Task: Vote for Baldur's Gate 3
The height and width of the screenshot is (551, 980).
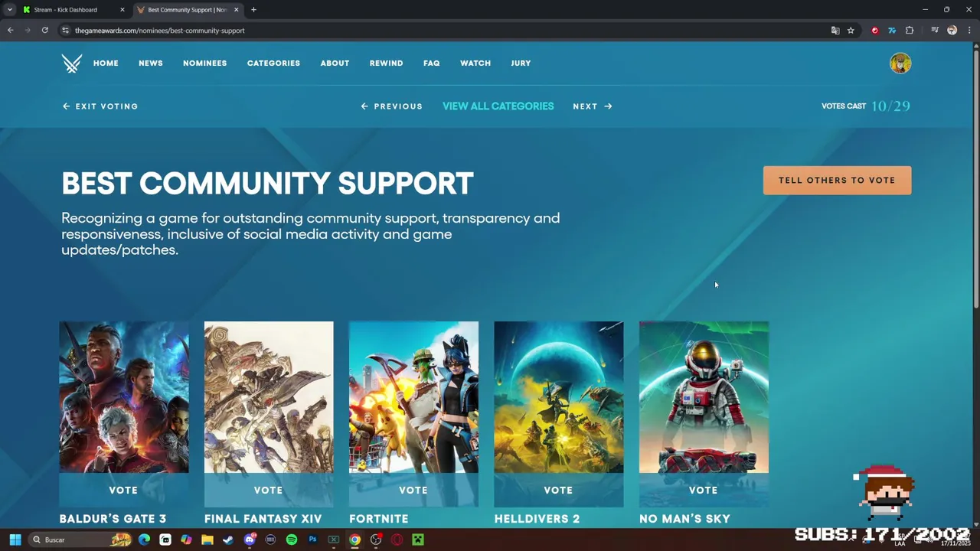Action: (x=124, y=490)
